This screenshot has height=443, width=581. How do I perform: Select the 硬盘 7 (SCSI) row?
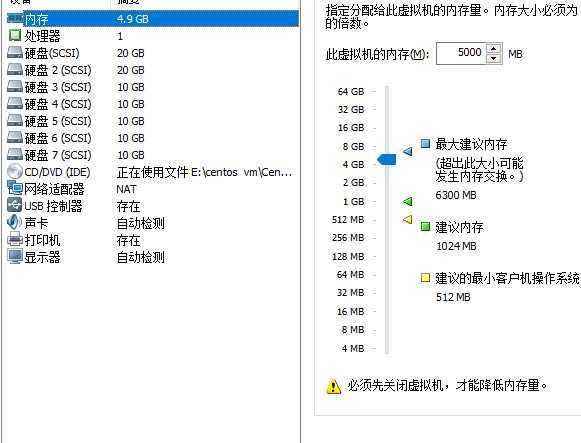[153, 155]
